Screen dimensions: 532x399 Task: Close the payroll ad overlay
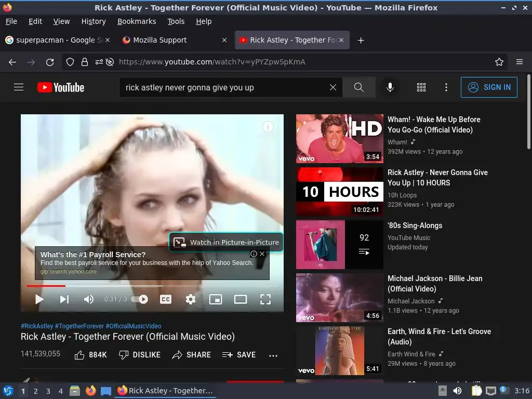point(262,254)
